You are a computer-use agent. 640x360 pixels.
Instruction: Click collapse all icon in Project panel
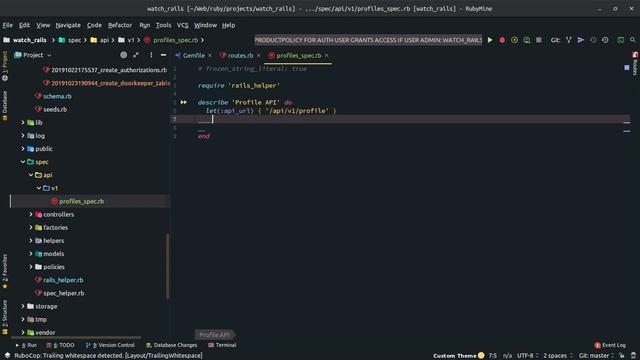(x=136, y=55)
